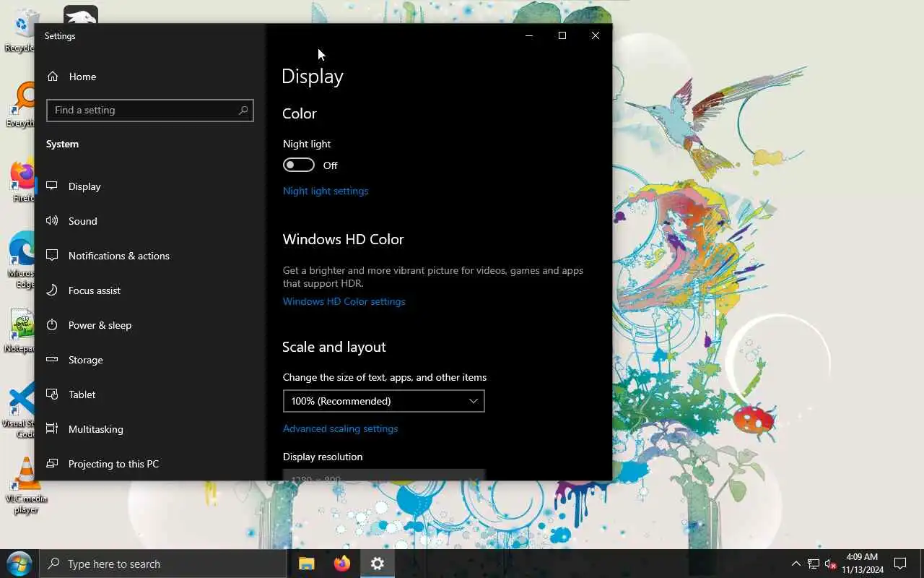Click the Tablet icon in sidebar
The image size is (924, 578).
(52, 394)
